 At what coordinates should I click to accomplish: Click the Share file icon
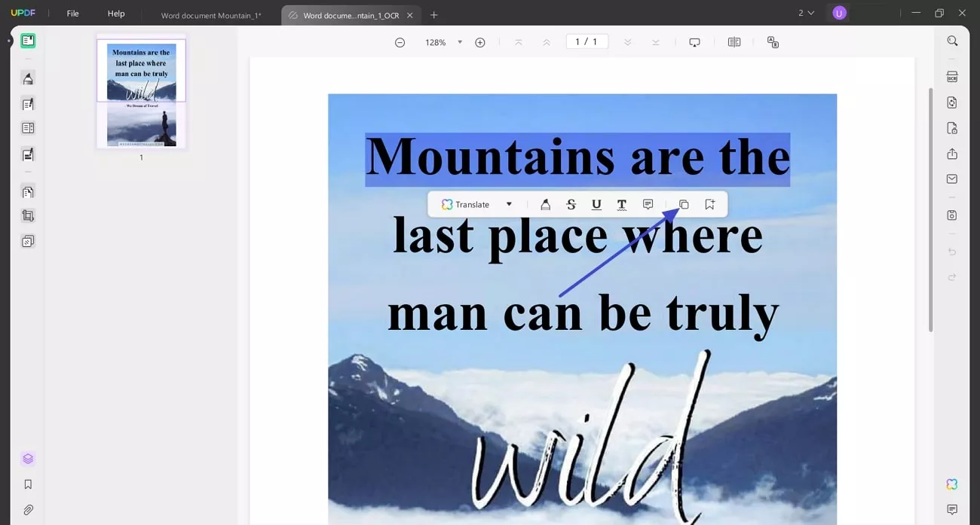(x=952, y=154)
